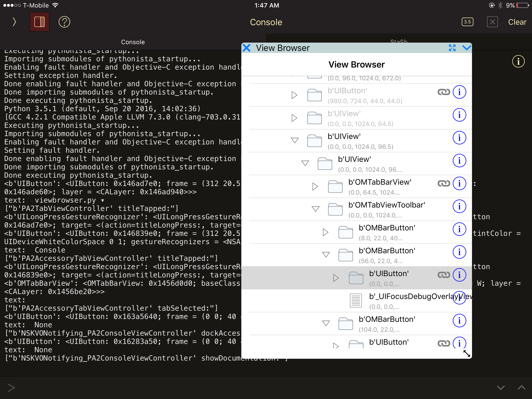
Task: Click the boxed X icon beside Clear
Action: 492,22
